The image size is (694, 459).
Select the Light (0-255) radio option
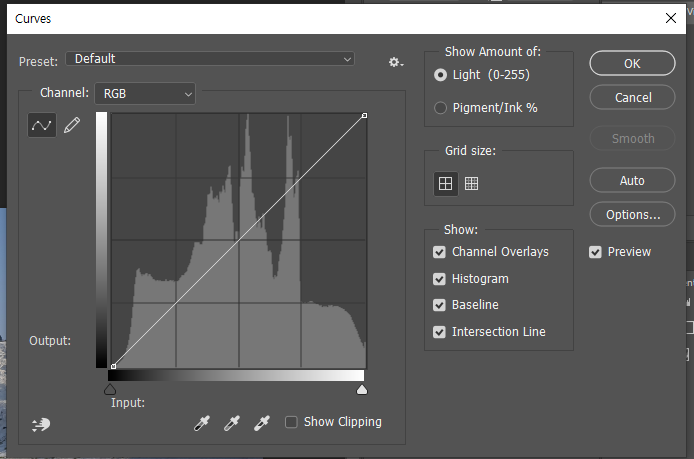(x=440, y=75)
